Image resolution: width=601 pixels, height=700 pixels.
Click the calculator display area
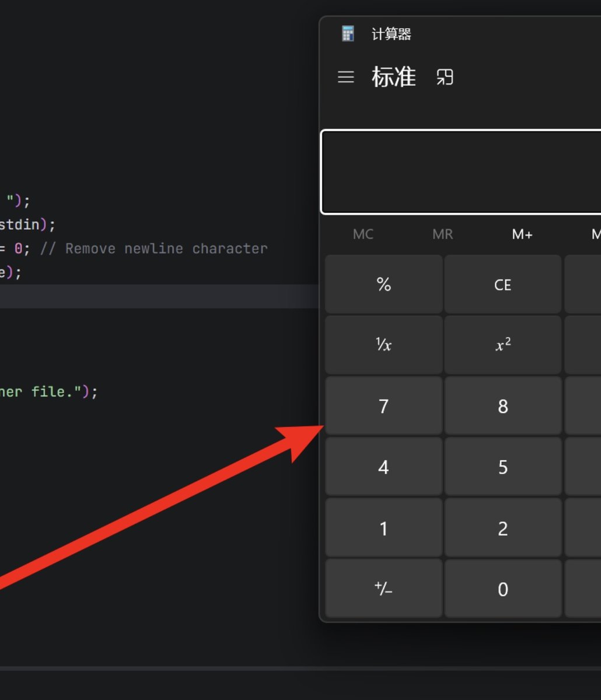(461, 172)
